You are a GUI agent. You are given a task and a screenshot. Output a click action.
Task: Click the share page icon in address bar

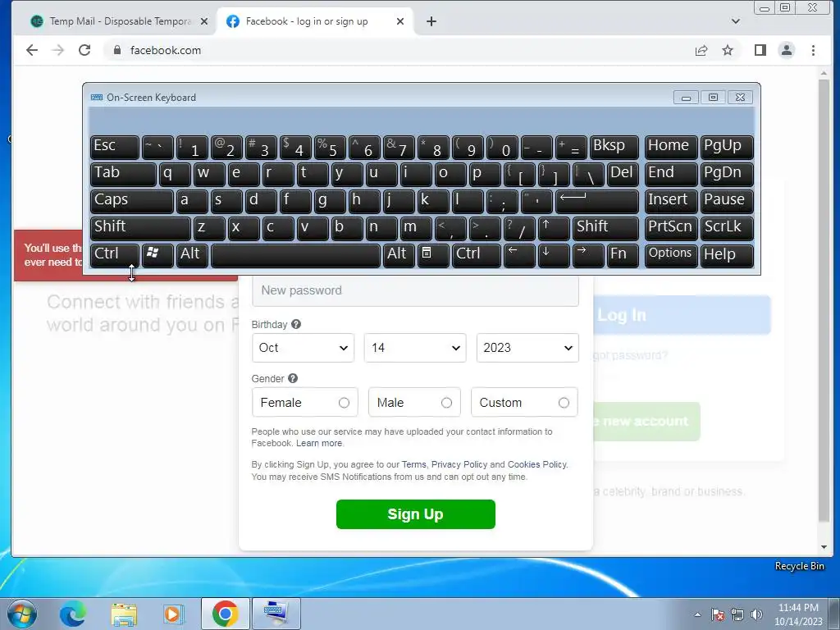pos(701,50)
